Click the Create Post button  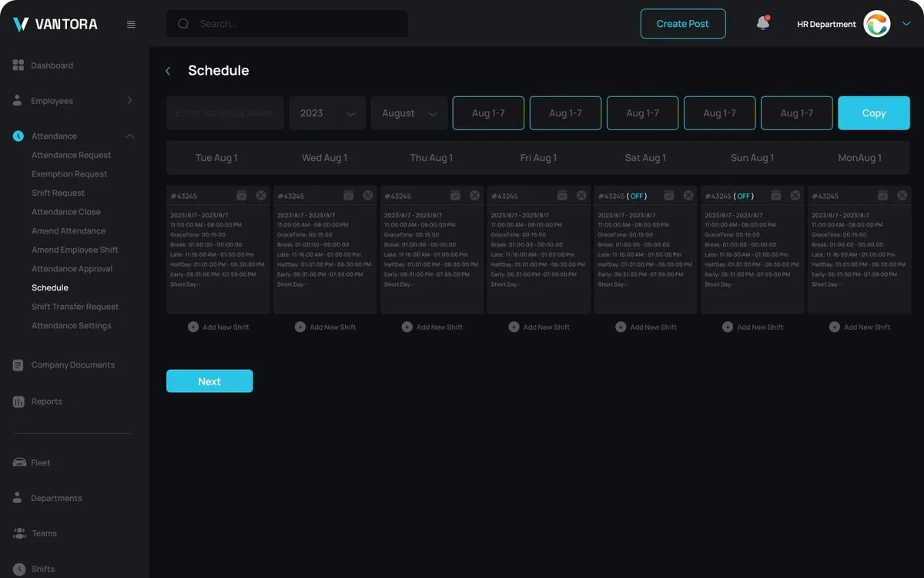pyautogui.click(x=683, y=24)
